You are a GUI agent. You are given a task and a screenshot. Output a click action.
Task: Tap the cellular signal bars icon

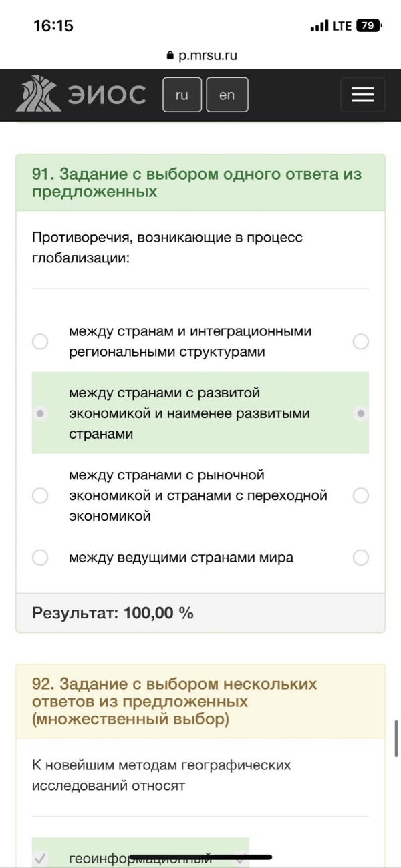click(x=319, y=26)
